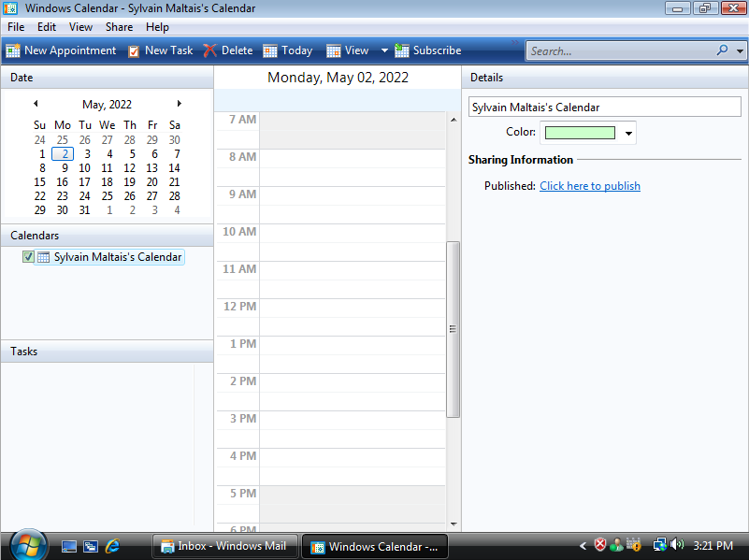The width and height of the screenshot is (749, 560).
Task: Click the View toolbar button
Action: 348,50
